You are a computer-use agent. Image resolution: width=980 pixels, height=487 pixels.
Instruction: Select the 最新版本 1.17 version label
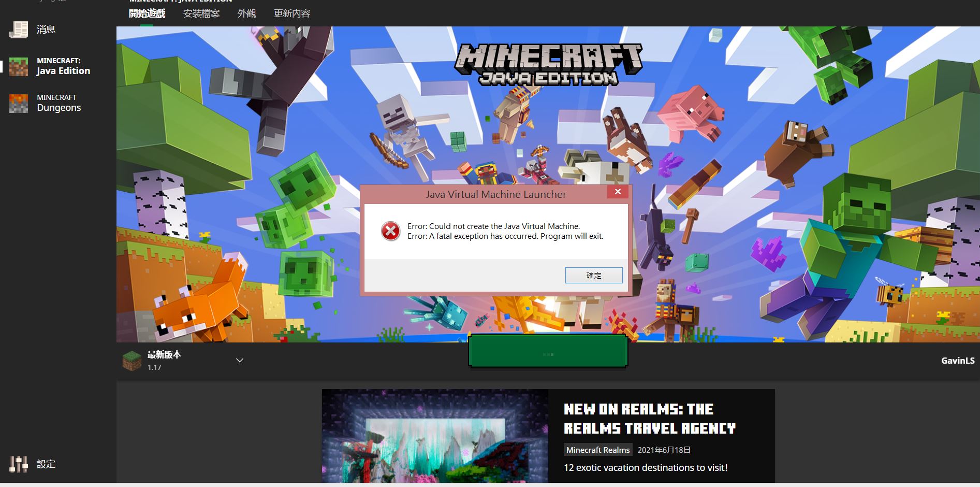(164, 361)
